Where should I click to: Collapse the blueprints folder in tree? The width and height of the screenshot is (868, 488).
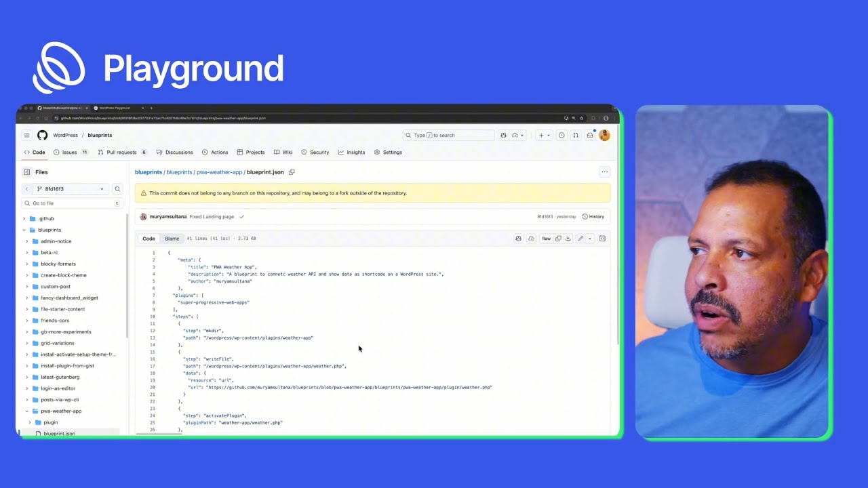point(24,230)
